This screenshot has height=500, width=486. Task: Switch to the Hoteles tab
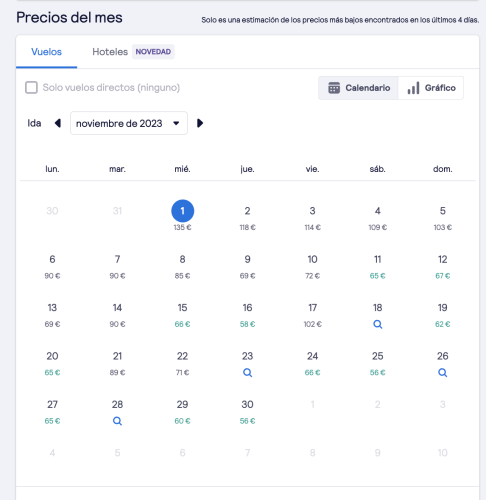(x=110, y=52)
